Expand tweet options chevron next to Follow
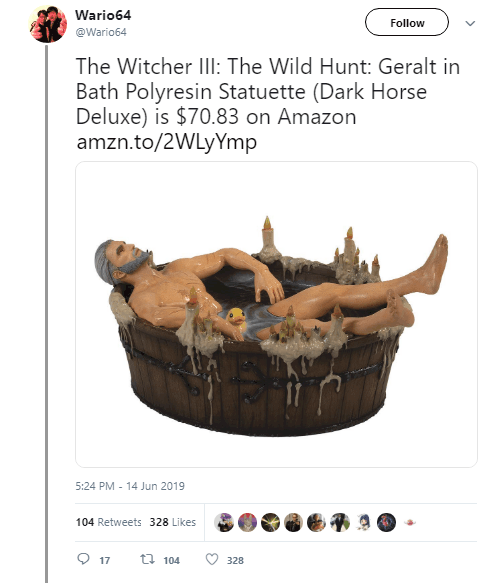 pos(470,23)
